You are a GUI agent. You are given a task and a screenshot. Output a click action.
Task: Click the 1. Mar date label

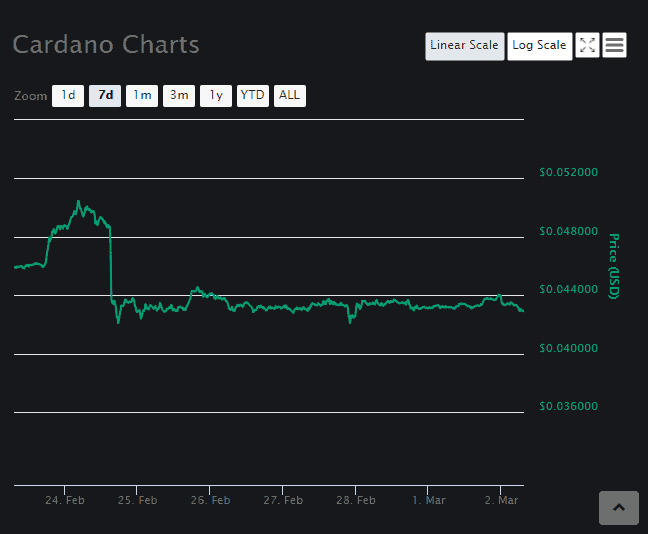tap(429, 500)
